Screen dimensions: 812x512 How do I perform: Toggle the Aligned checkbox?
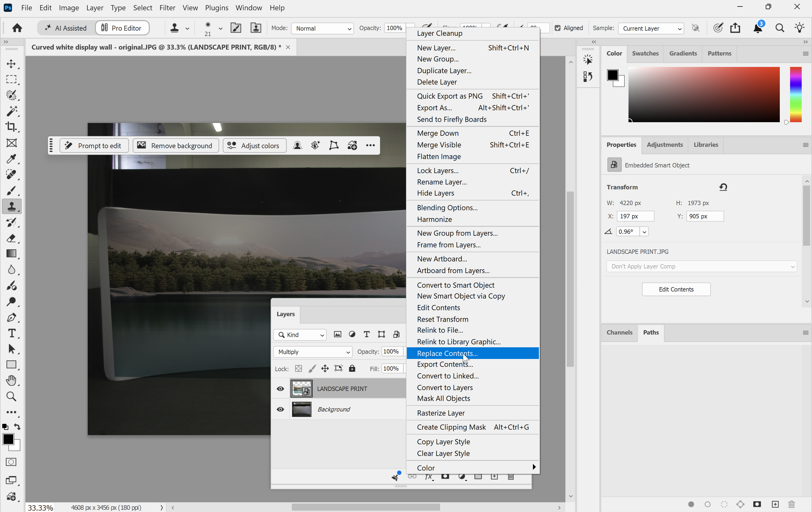(558, 28)
